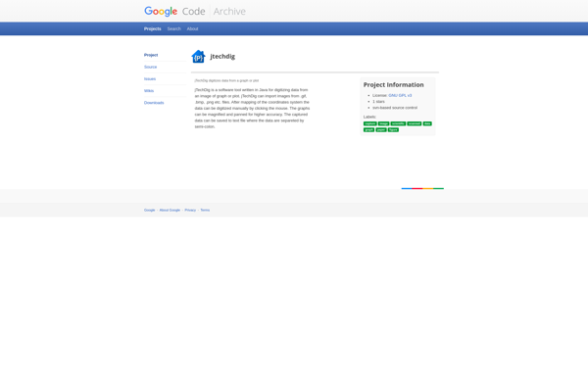Click the 'capture' label tag
The image size is (588, 386).
point(370,123)
